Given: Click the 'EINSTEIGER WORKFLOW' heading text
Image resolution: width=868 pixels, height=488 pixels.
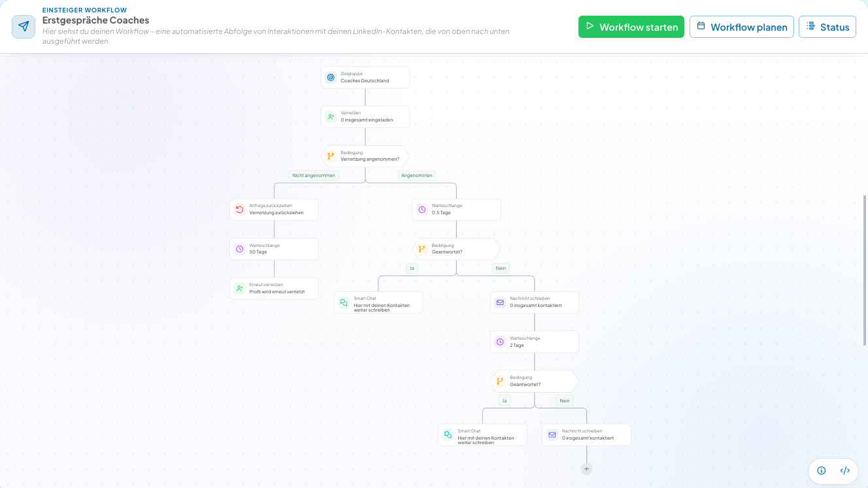Looking at the screenshot, I should point(84,10).
